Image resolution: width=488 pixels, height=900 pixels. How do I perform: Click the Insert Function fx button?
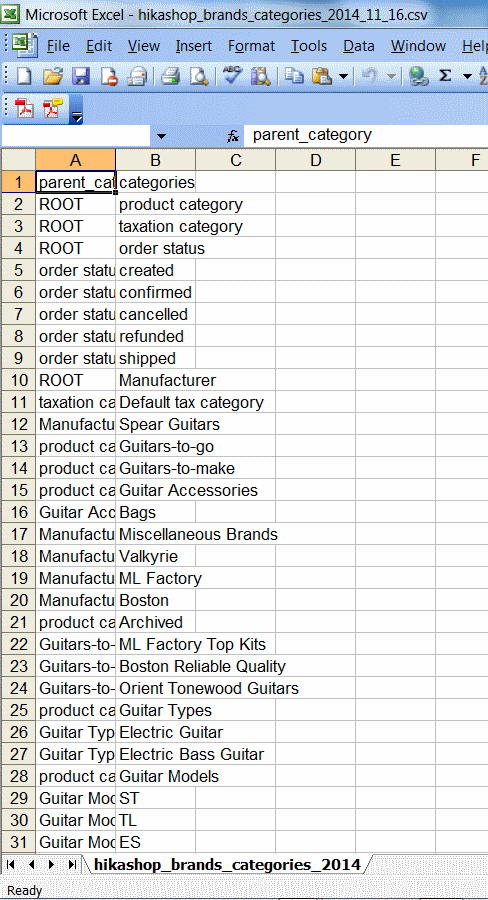point(233,136)
